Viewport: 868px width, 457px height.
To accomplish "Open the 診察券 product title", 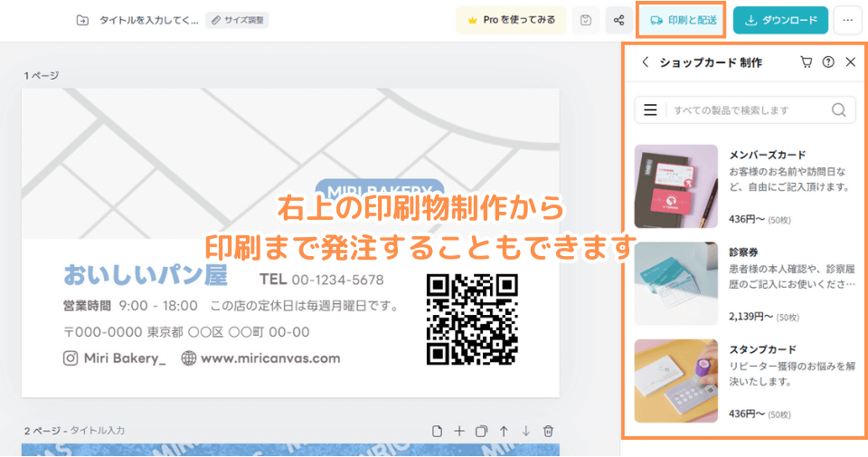I will [x=743, y=252].
